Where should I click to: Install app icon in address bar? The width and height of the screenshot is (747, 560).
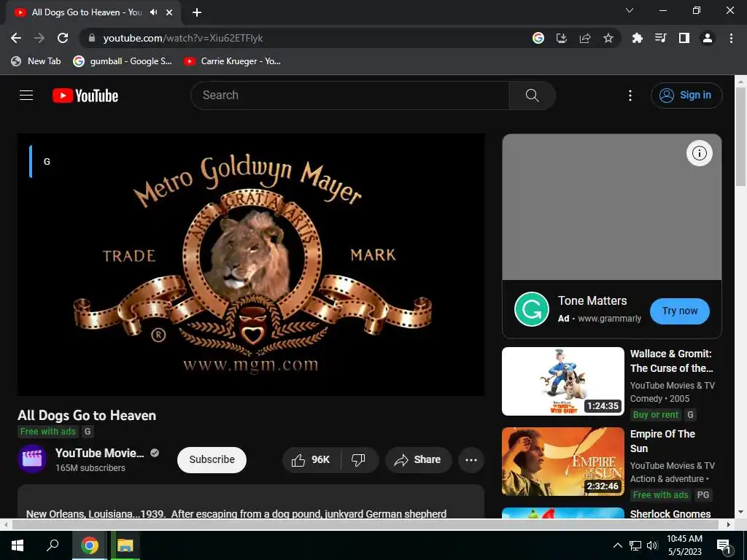click(562, 38)
